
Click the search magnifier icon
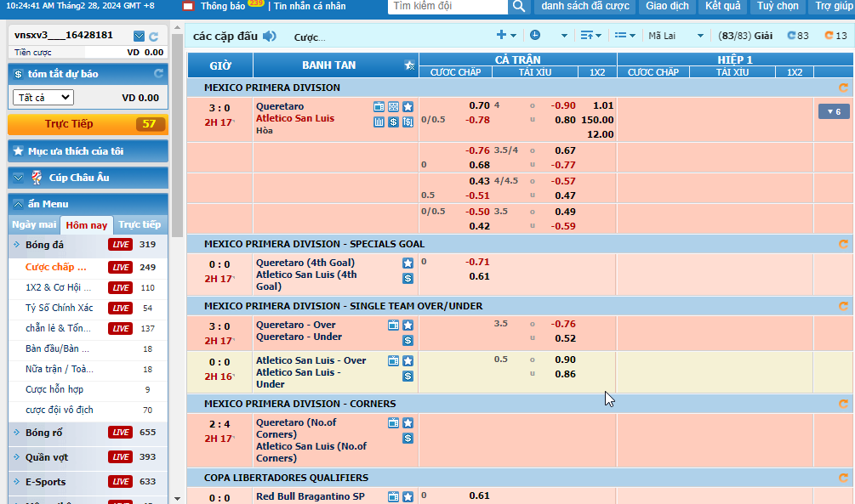point(519,7)
